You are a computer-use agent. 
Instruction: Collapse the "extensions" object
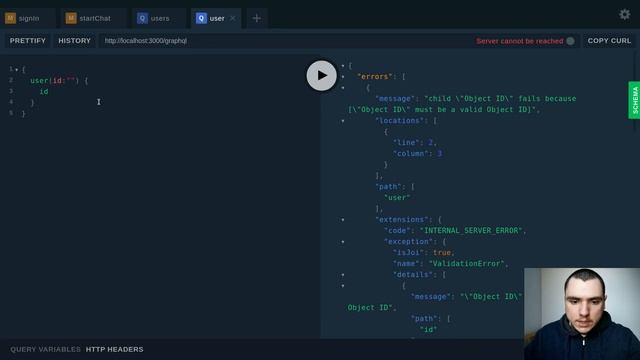pos(343,220)
